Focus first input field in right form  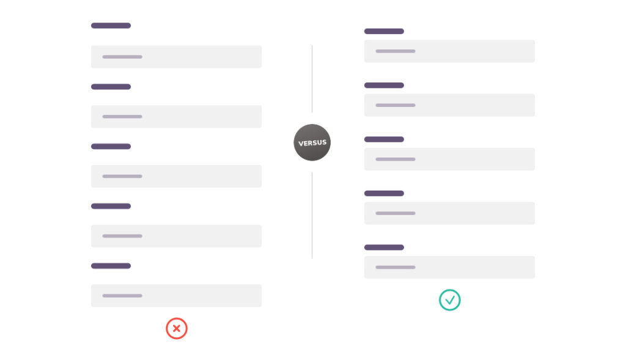449,51
